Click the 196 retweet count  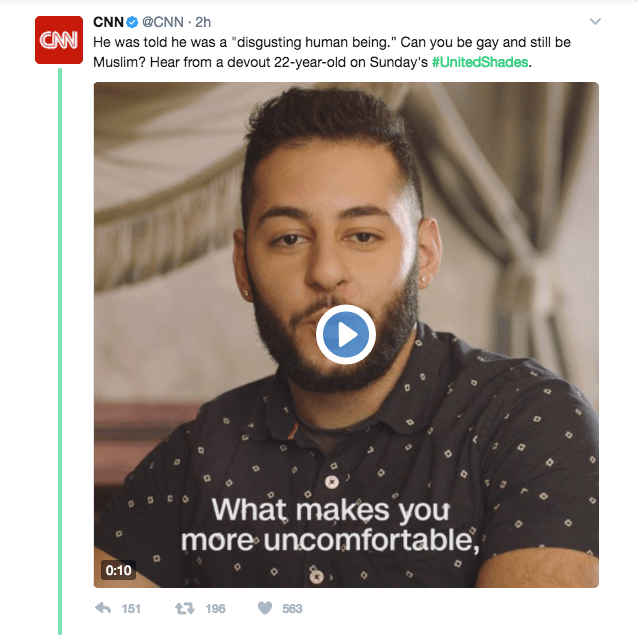[214, 608]
